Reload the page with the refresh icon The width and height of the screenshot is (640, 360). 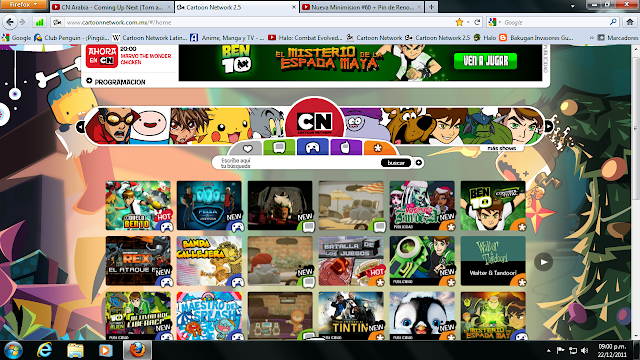click(477, 22)
